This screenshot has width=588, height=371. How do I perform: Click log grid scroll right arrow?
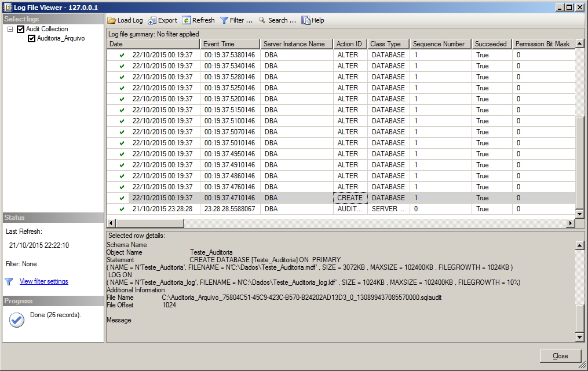pos(571,223)
